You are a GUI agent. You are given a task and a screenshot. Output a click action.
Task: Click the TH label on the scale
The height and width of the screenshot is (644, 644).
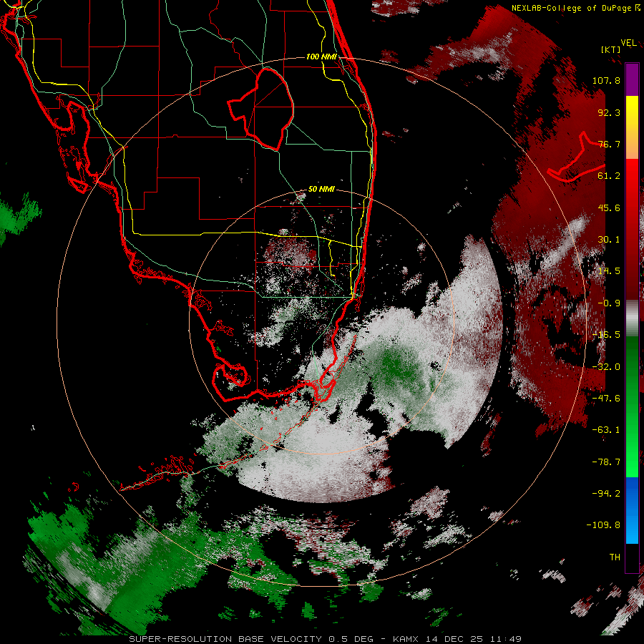(x=615, y=557)
